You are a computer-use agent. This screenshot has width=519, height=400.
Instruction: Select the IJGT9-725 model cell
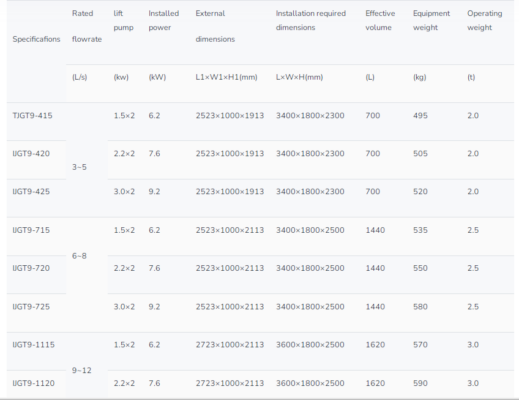tap(31, 307)
